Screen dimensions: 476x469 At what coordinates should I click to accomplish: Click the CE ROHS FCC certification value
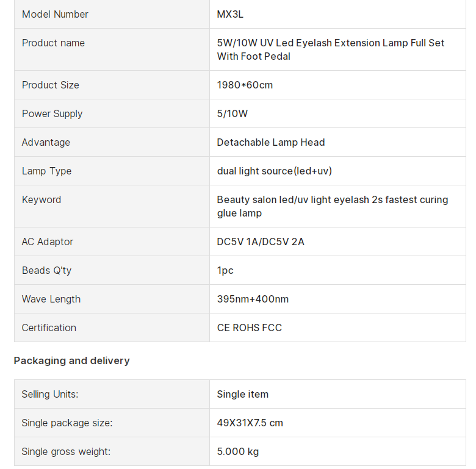tap(250, 328)
